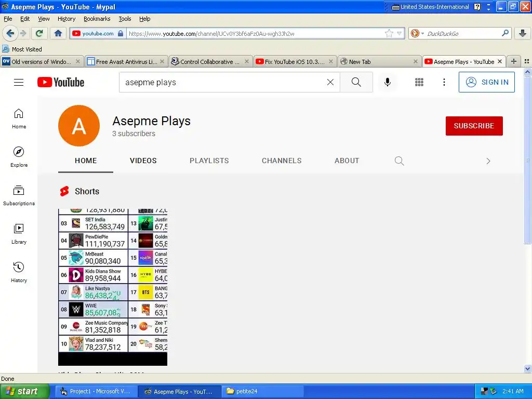532x399 pixels.
Task: Toggle the YouTube hamburger guide menu
Action: [19, 82]
